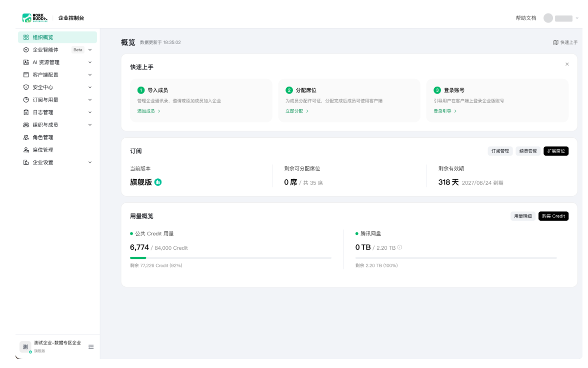Viewport: 588px width, 368px height.
Task: Click the WorkBuddy Enterprise logo
Action: (x=35, y=18)
